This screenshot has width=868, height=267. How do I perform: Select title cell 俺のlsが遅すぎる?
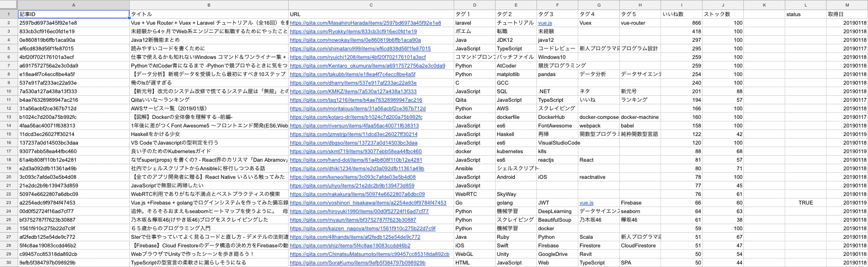[209, 83]
